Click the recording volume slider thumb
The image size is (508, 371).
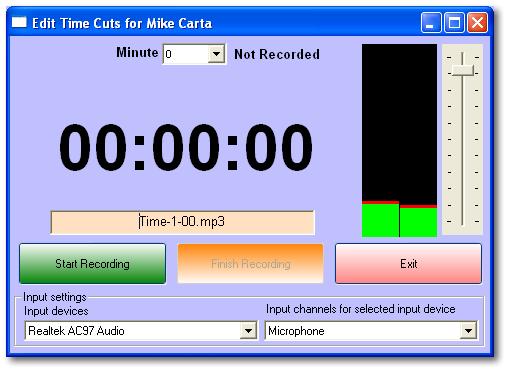pyautogui.click(x=463, y=71)
